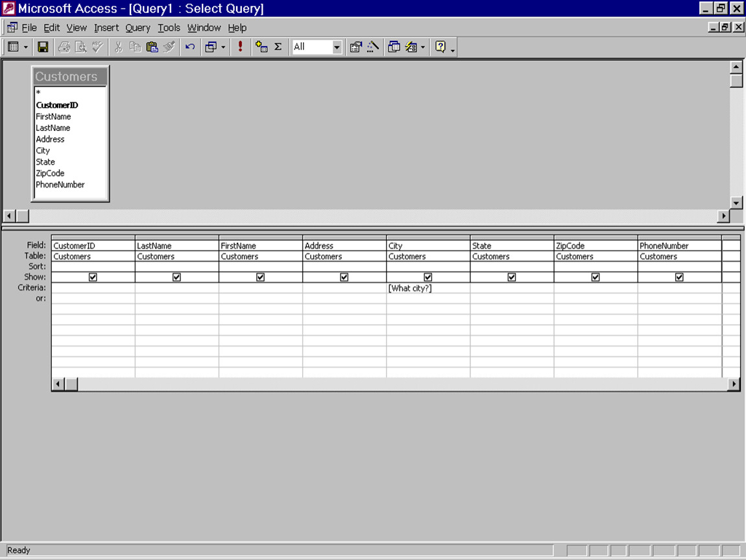Viewport: 746px width, 560px height.
Task: Click the Customers field list title bar
Action: click(x=70, y=76)
